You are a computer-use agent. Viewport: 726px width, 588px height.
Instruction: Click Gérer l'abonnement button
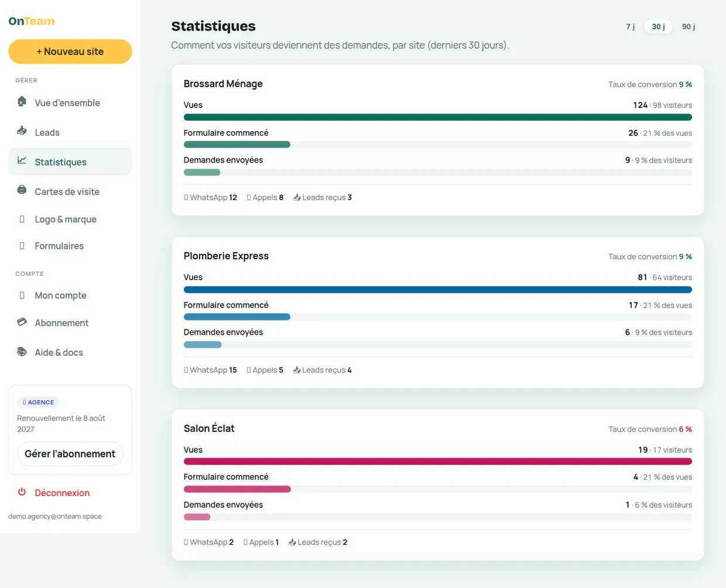pyautogui.click(x=70, y=454)
